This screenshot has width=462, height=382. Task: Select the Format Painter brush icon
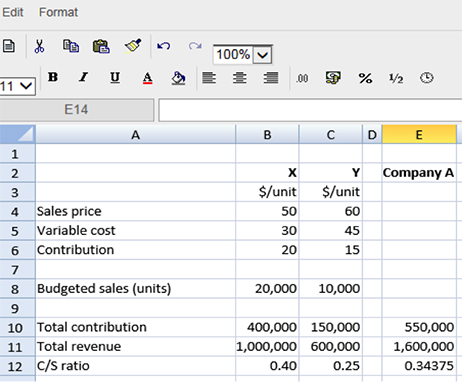133,46
